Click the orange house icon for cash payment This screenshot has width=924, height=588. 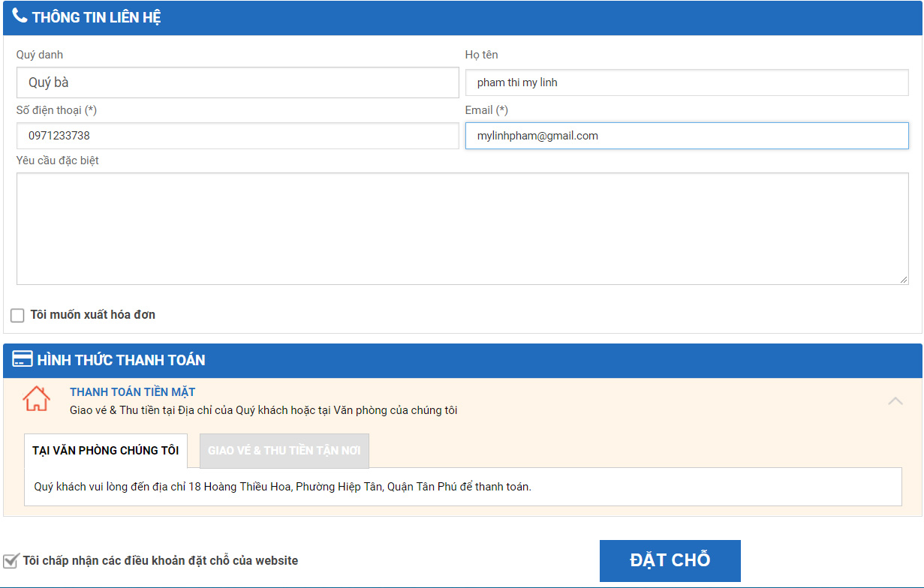[x=37, y=399]
